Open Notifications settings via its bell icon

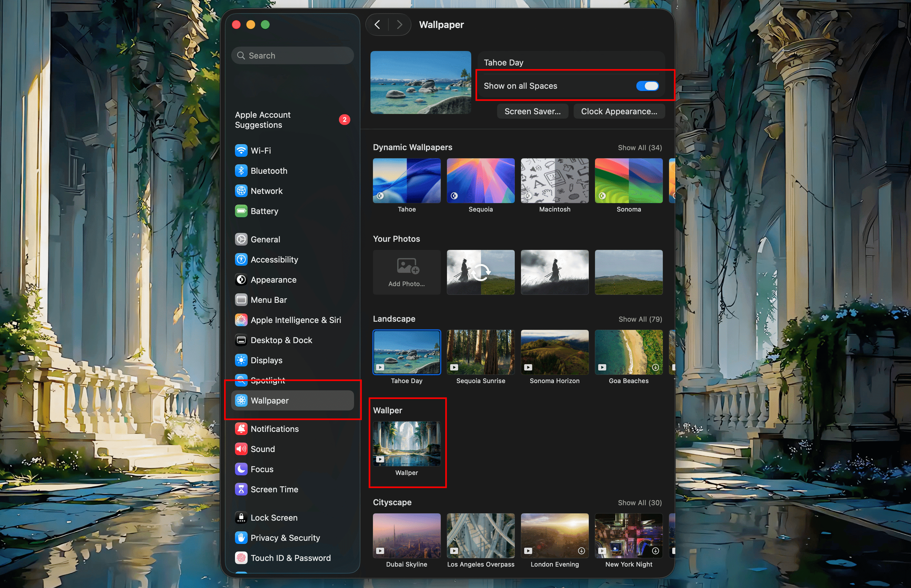tap(242, 429)
